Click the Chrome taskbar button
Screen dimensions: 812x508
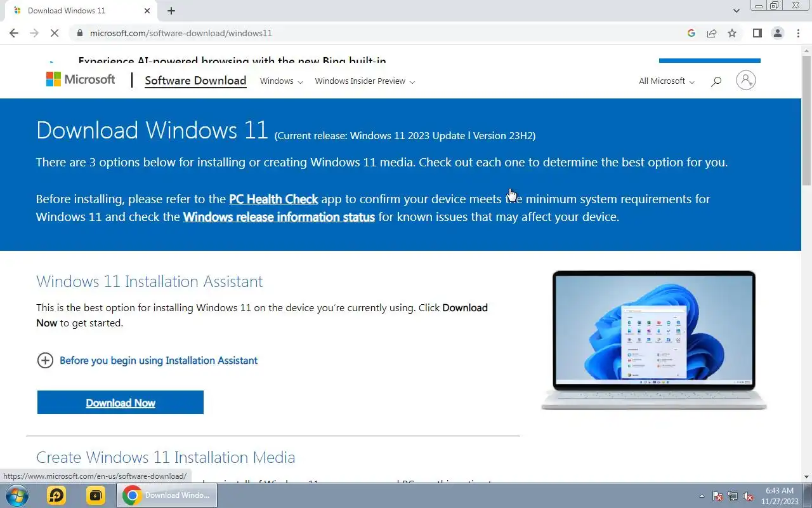click(167, 495)
